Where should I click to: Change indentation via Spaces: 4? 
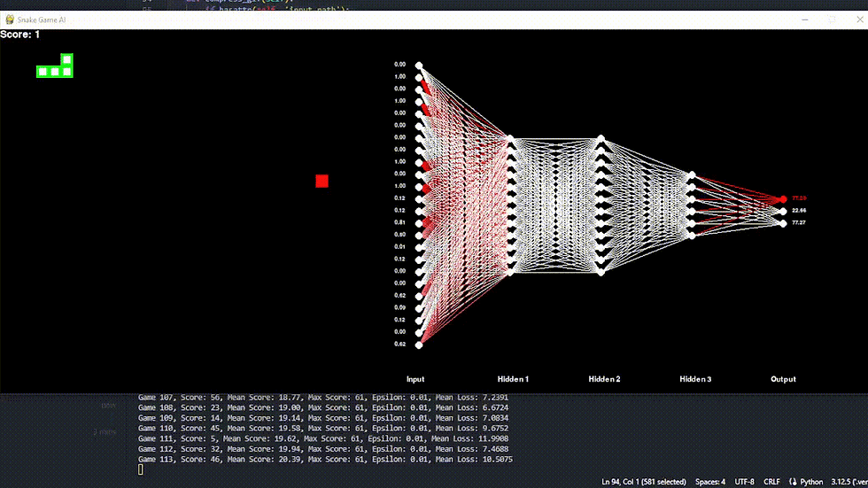click(x=710, y=482)
